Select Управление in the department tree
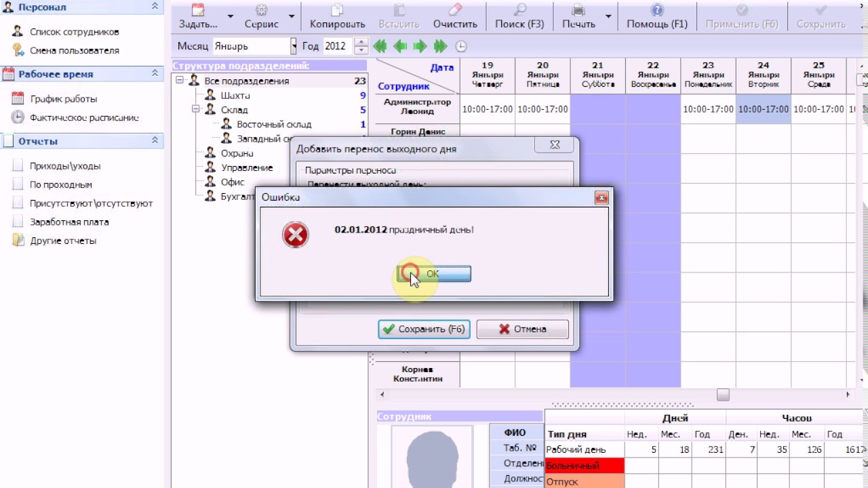 point(247,167)
